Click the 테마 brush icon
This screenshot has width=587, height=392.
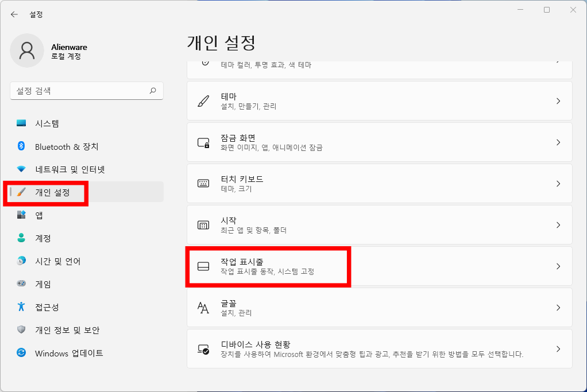[x=203, y=101]
